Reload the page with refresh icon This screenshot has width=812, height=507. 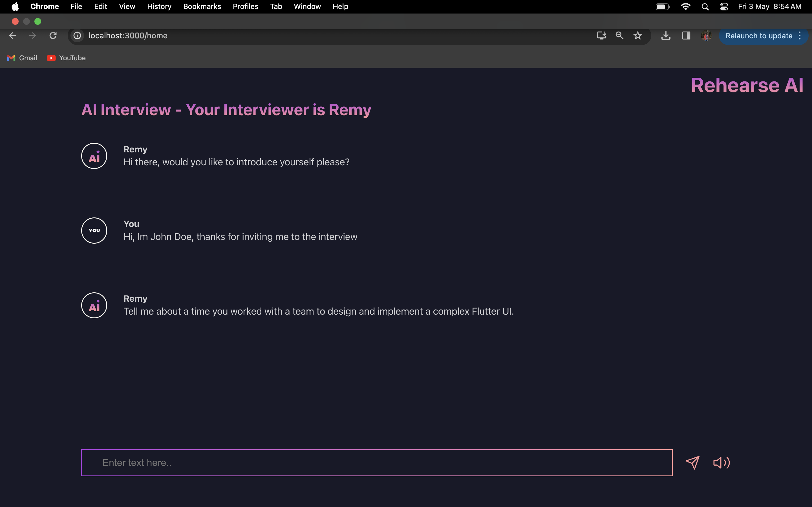[53, 35]
